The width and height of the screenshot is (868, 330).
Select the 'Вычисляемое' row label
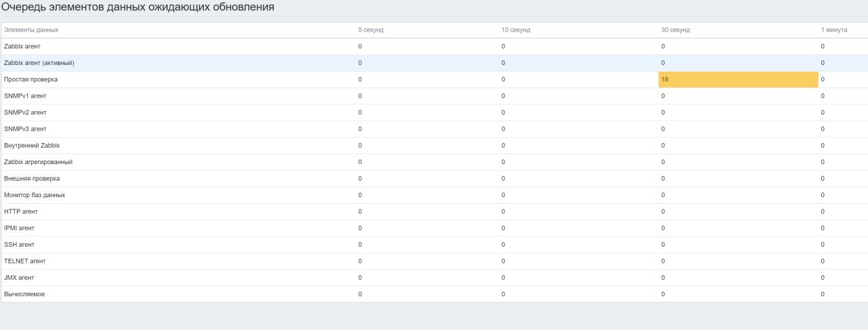(25, 294)
